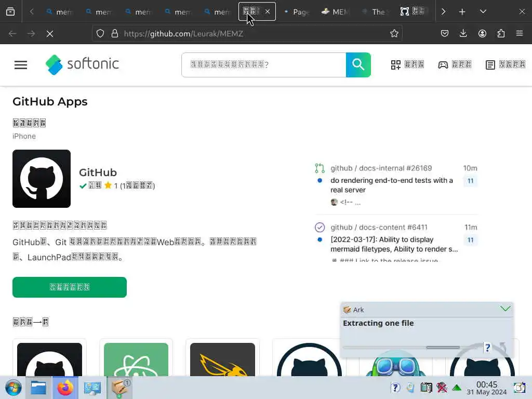Open the Firefox account menu

pos(482,34)
